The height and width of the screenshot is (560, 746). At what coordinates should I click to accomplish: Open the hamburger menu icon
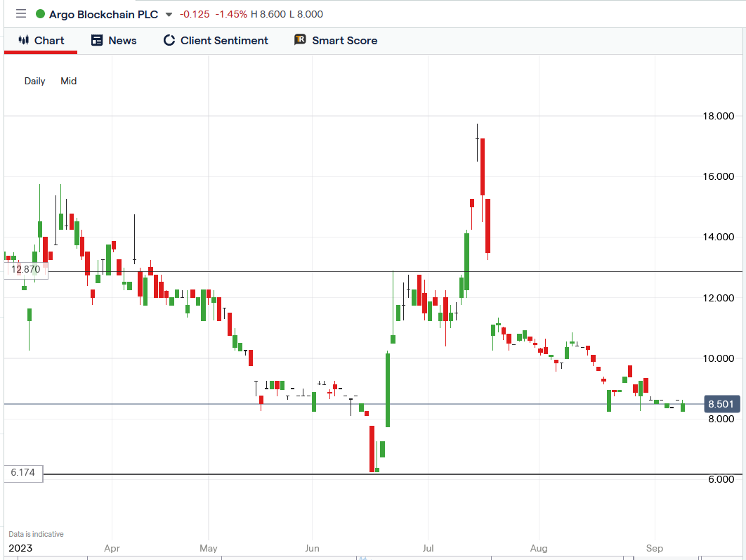[21, 14]
